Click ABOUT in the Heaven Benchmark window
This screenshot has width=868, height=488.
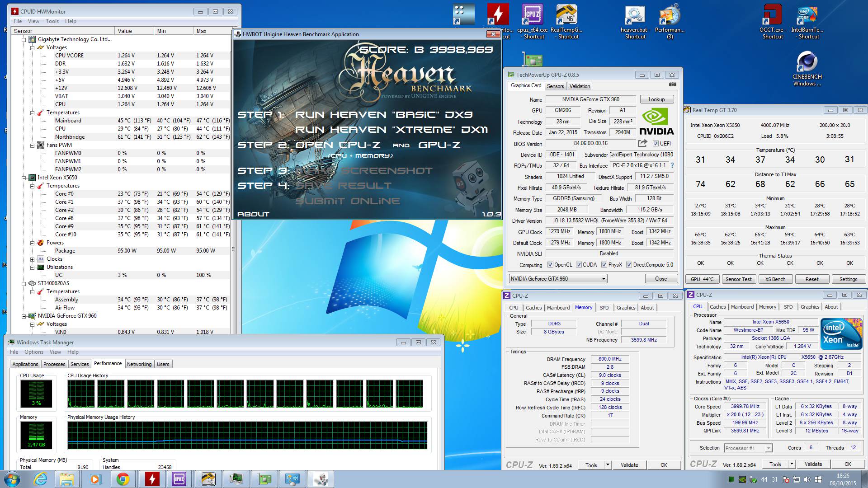253,214
